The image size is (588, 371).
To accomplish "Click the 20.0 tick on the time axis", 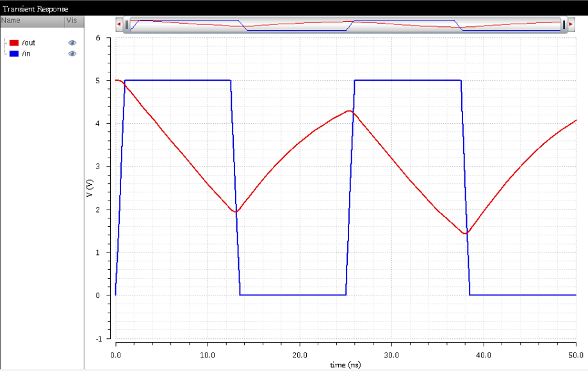I will click(299, 354).
